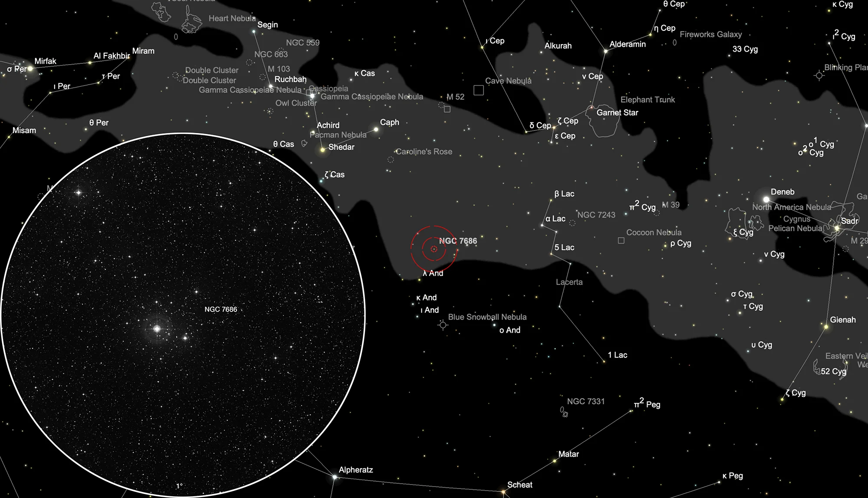Click the Heart Nebula outline shape

point(191,22)
